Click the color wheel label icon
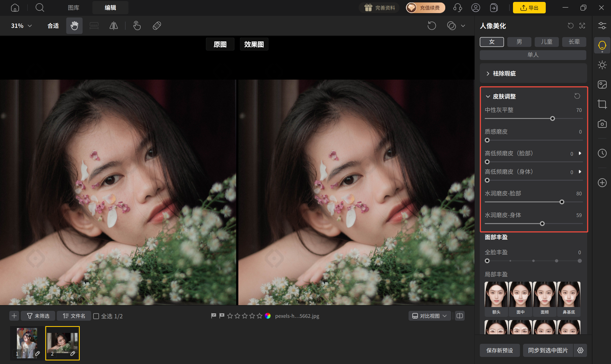Screen dimensions: 611x364 pyautogui.click(x=268, y=316)
